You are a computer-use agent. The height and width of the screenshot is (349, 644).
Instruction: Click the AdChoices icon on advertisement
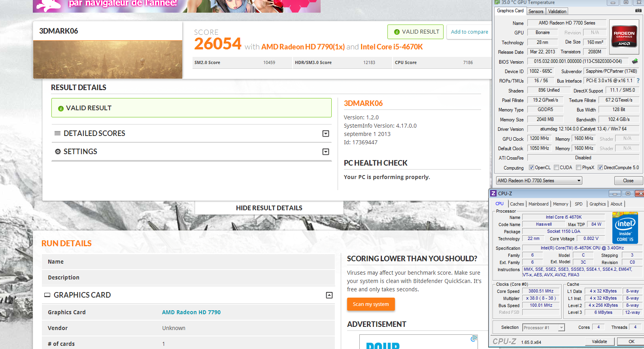click(474, 338)
